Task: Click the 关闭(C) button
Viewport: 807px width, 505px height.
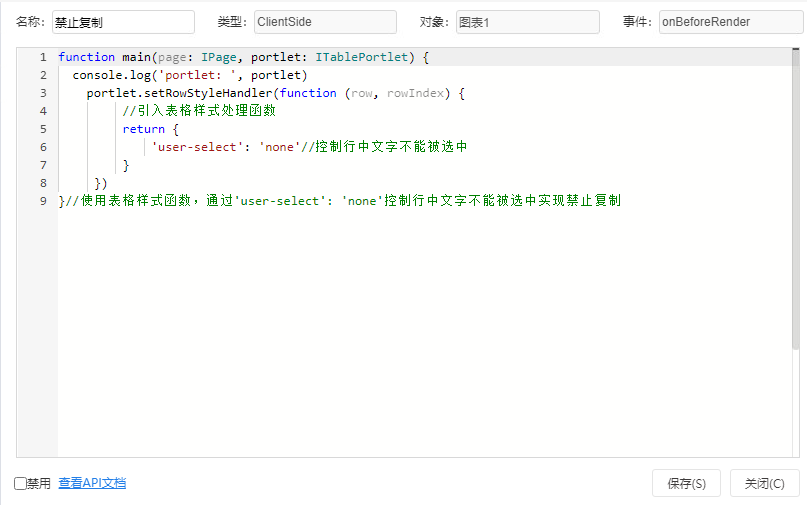Action: (764, 483)
